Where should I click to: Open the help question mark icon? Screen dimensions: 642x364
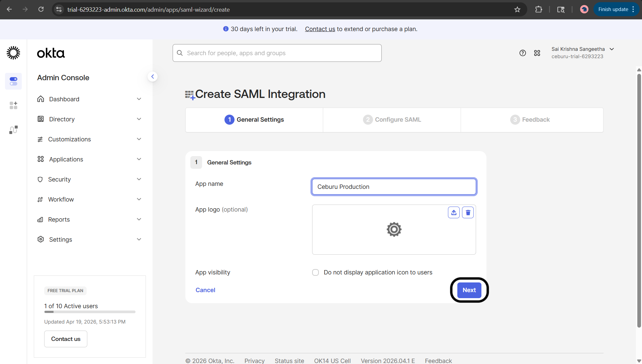[523, 53]
